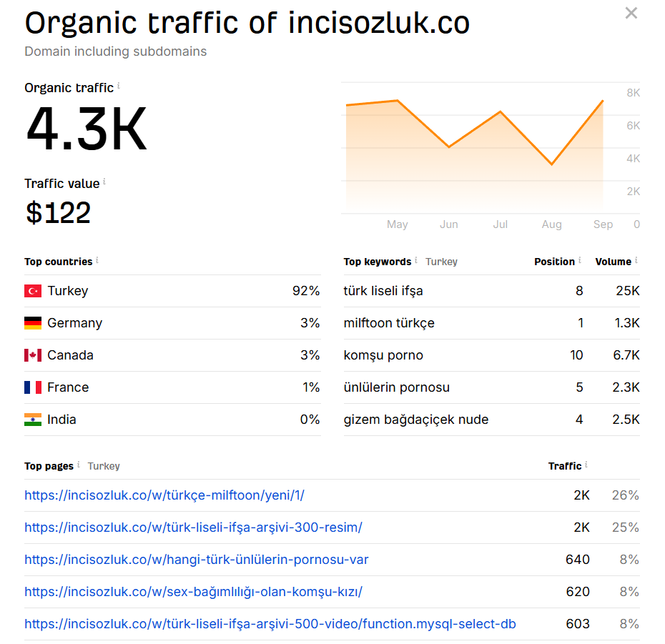Click the Jul point on the traffic chart

500,112
